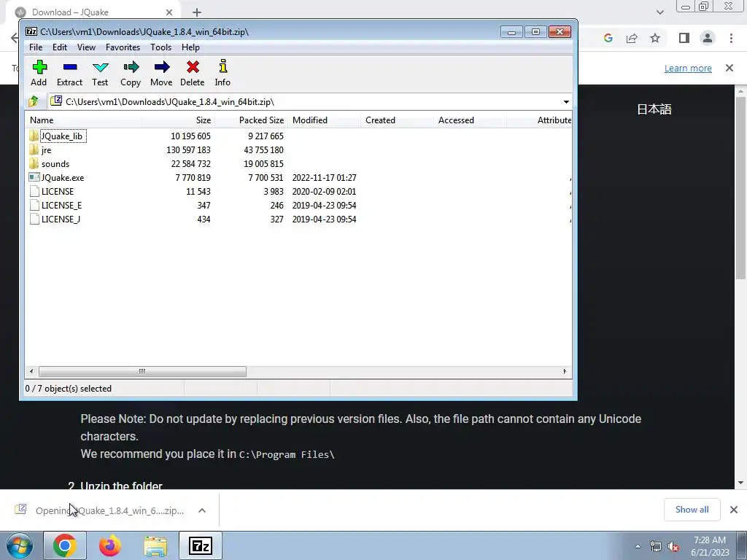Click the browser page vertical scrollbar
747x560 pixels.
[x=740, y=187]
